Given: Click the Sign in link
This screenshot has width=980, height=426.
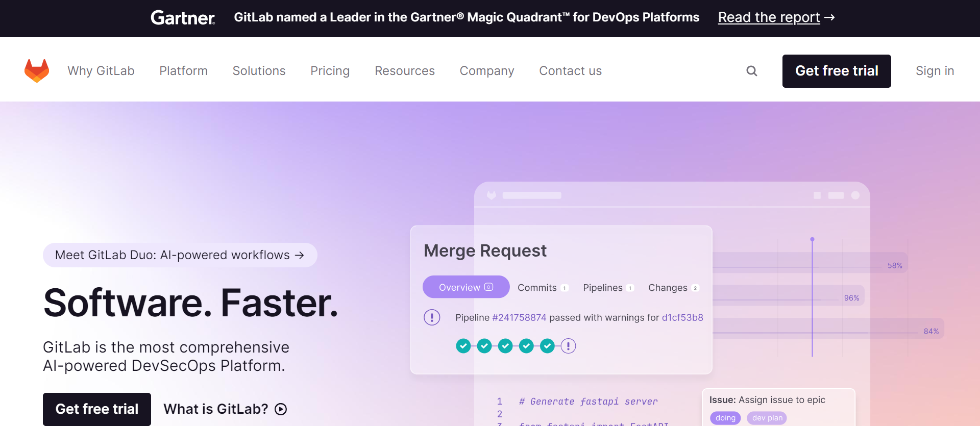Looking at the screenshot, I should pyautogui.click(x=935, y=71).
